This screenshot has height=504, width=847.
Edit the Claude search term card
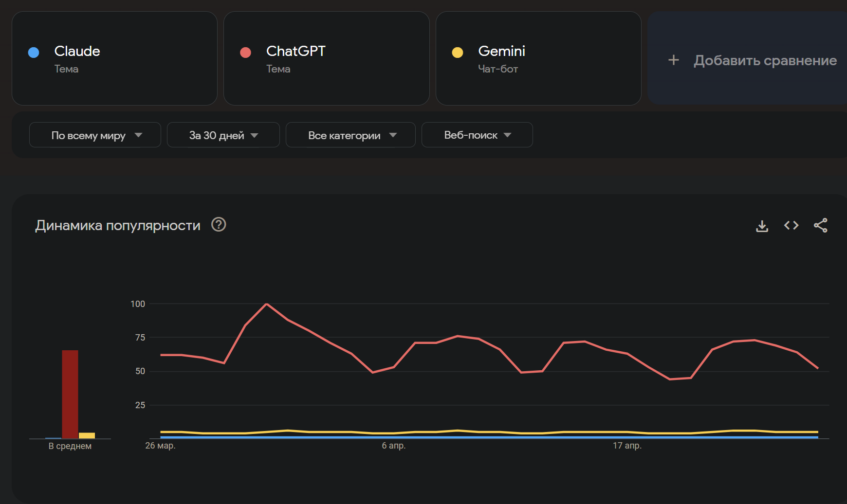point(114,58)
